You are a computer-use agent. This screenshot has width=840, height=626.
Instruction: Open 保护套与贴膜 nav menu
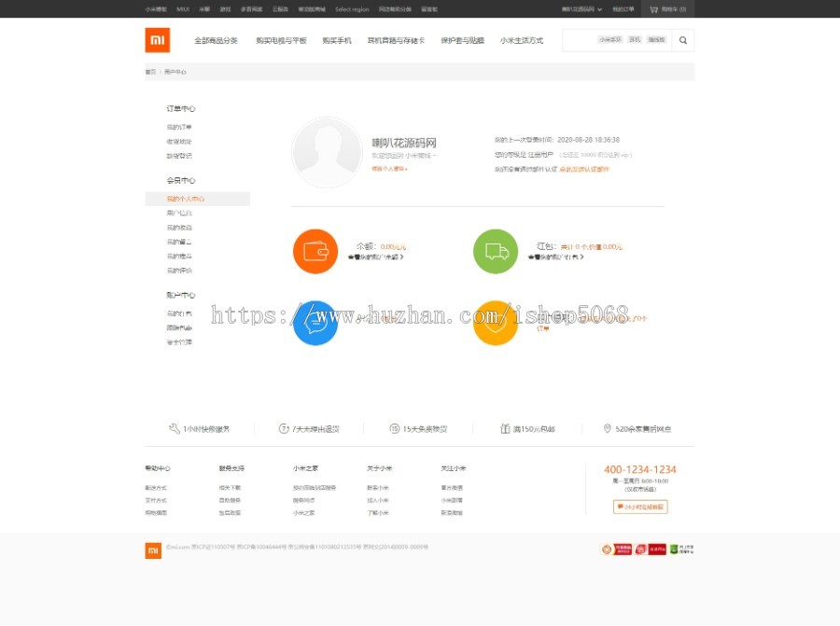point(462,41)
